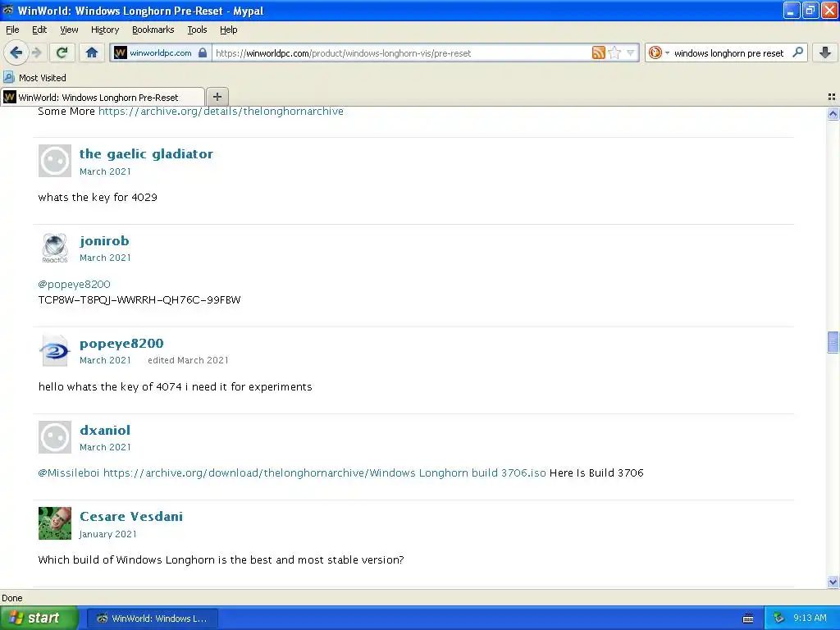
Task: Open dxaniol's profile link
Action: pyautogui.click(x=104, y=430)
